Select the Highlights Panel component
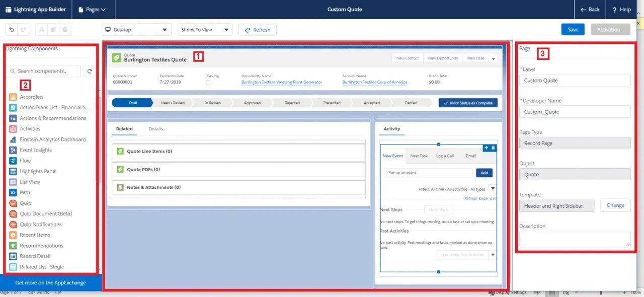 coord(37,171)
